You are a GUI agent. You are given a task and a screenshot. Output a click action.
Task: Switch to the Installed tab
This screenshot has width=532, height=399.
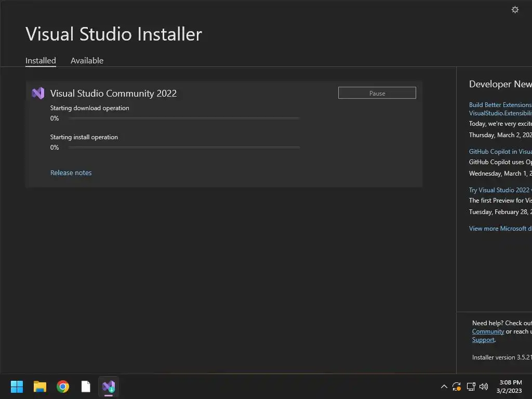point(41,61)
